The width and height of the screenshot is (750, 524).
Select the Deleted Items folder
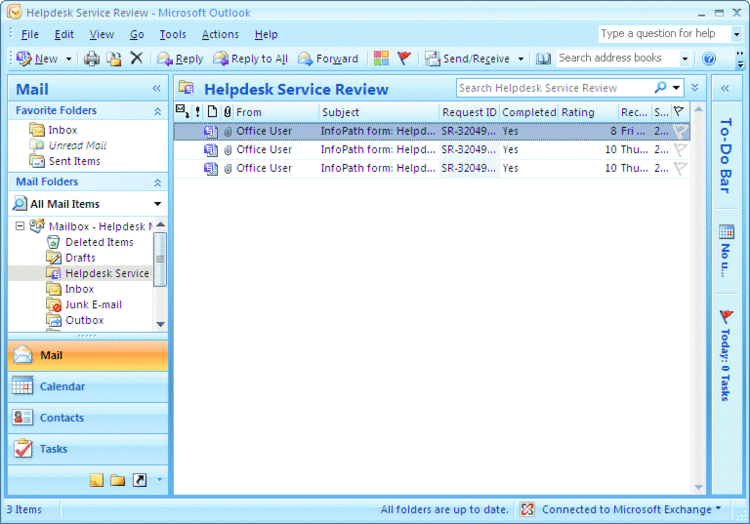pos(99,242)
